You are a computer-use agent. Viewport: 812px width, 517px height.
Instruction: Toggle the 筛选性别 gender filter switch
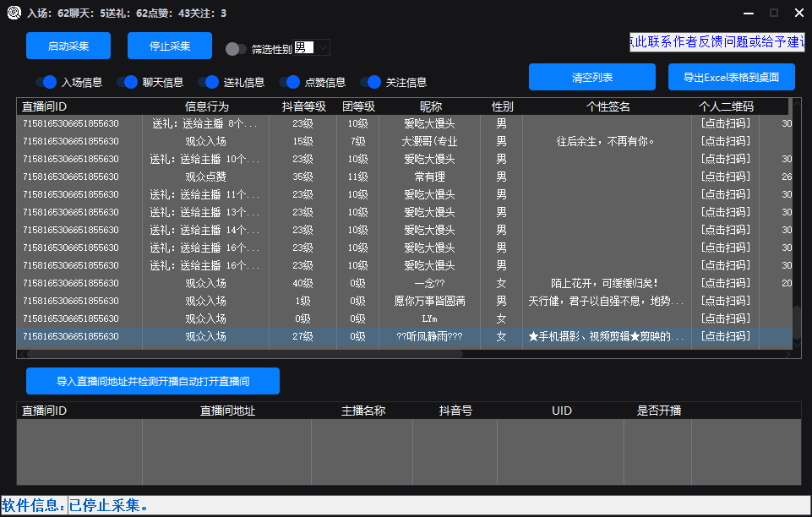tap(237, 49)
